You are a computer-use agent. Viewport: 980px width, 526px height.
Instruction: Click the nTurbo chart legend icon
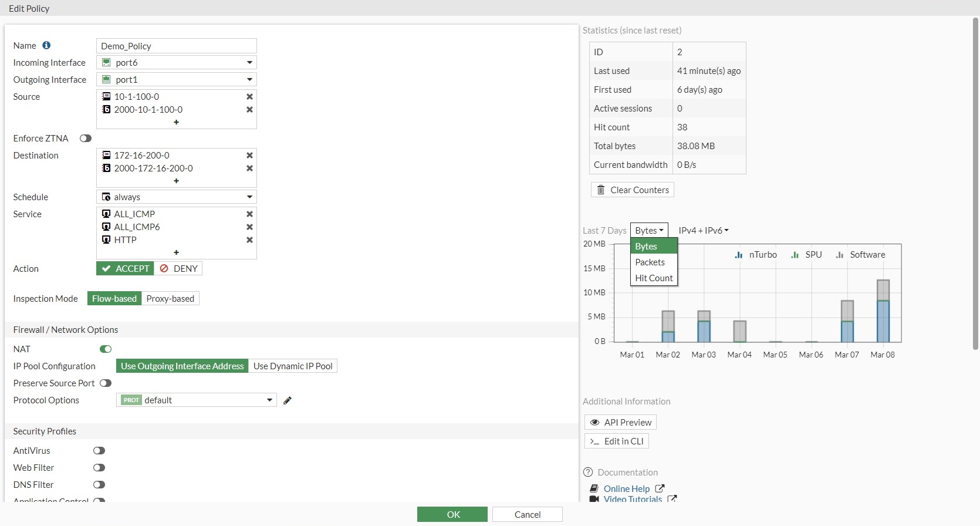pos(739,255)
